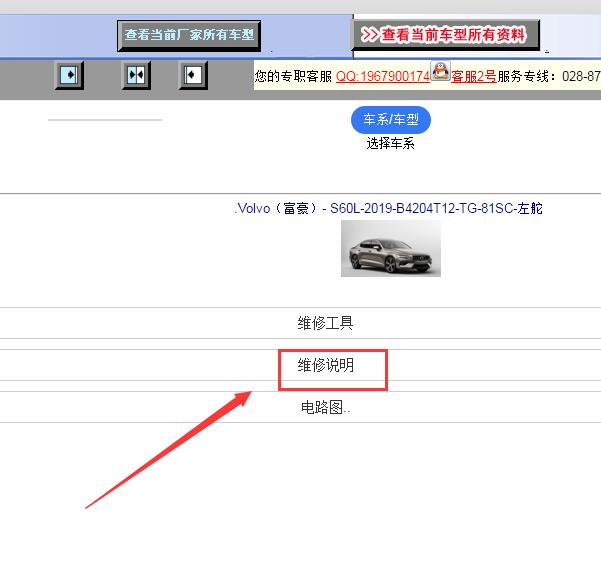Open the 维修说明 entry
Viewport: 601px width, 581px height.
(325, 365)
